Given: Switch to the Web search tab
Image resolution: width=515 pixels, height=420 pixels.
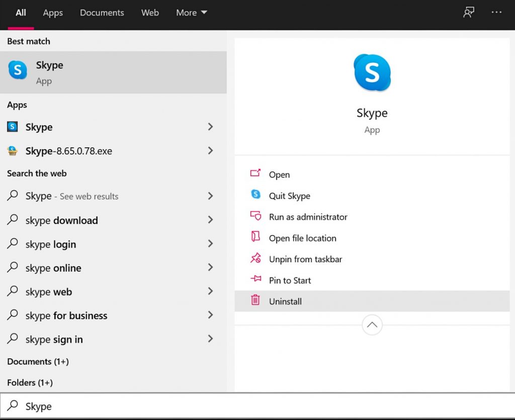Looking at the screenshot, I should click(x=150, y=13).
